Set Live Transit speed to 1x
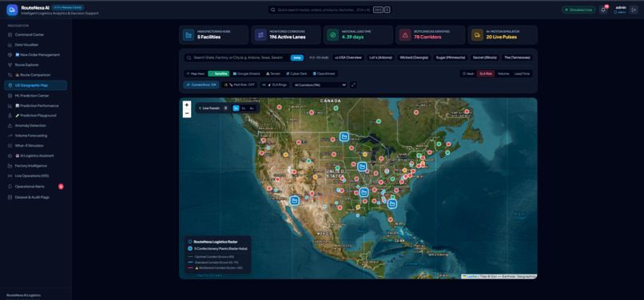The width and height of the screenshot is (644, 300). pos(236,109)
